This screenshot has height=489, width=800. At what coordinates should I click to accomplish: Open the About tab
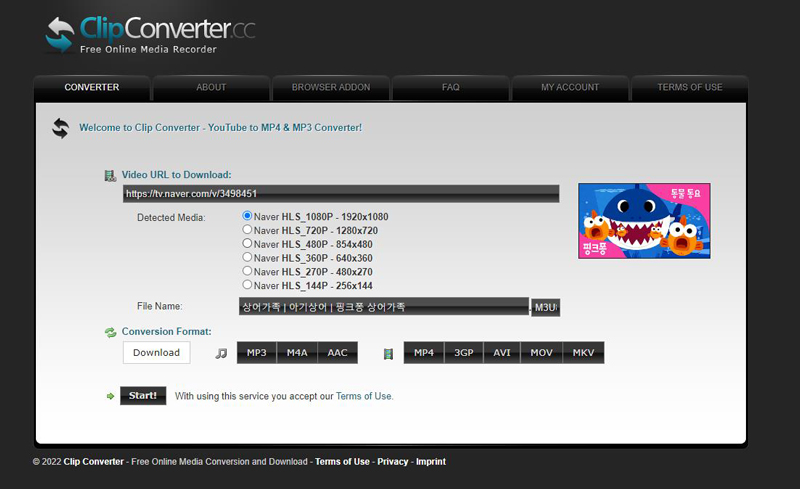211,88
